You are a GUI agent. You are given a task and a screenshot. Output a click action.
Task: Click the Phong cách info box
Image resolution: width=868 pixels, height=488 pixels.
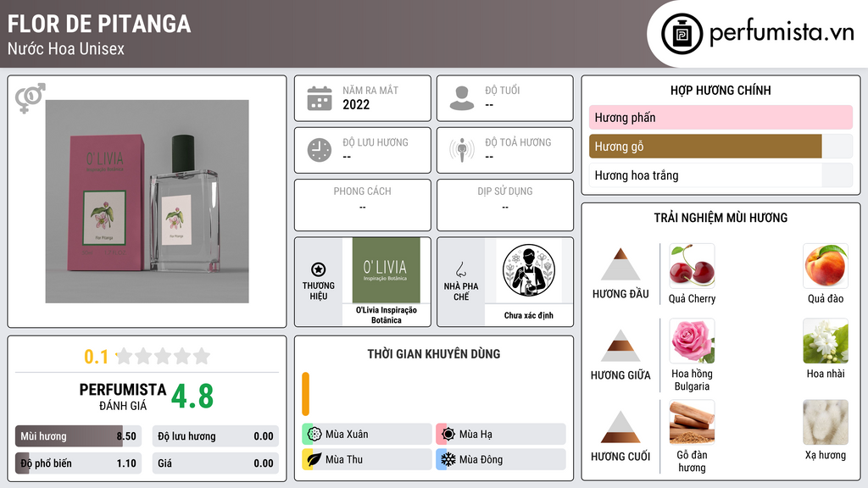(x=363, y=205)
